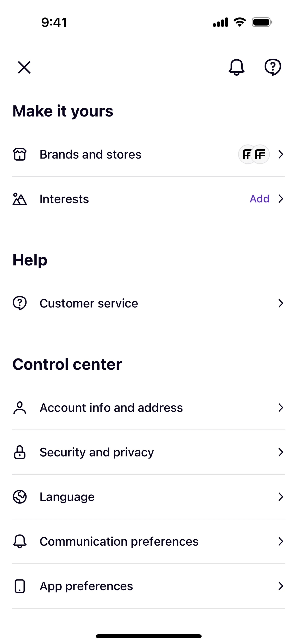
Task: Tap the Interests mountain icon
Action: tap(20, 199)
